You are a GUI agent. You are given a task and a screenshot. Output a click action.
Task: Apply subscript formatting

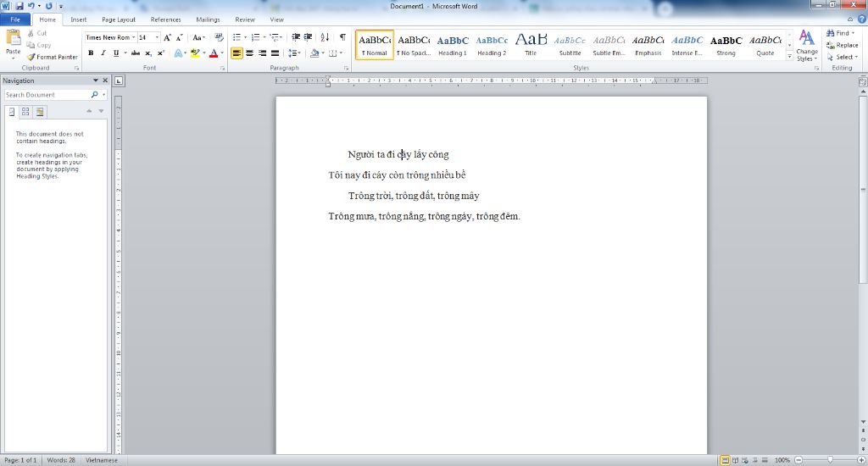click(x=148, y=53)
